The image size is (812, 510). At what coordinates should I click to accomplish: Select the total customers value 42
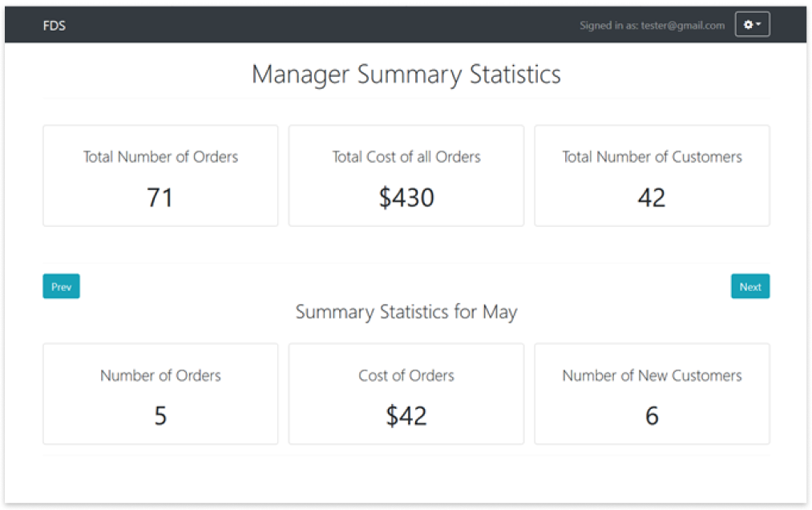click(652, 197)
